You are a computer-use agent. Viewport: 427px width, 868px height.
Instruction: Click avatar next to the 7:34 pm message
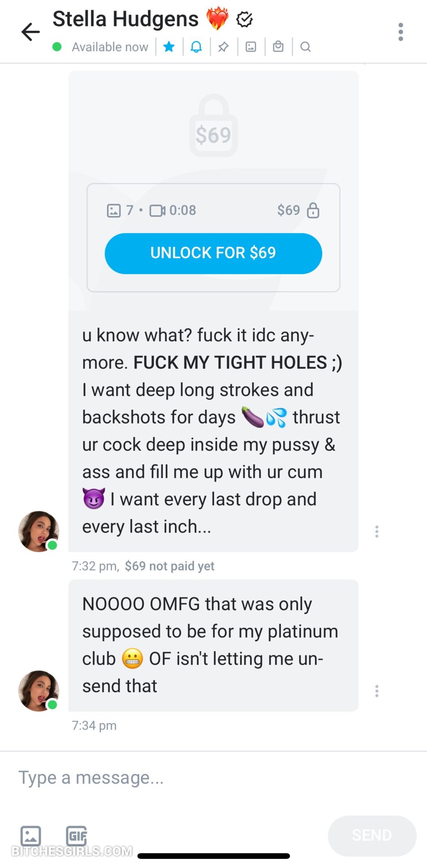coord(39,691)
